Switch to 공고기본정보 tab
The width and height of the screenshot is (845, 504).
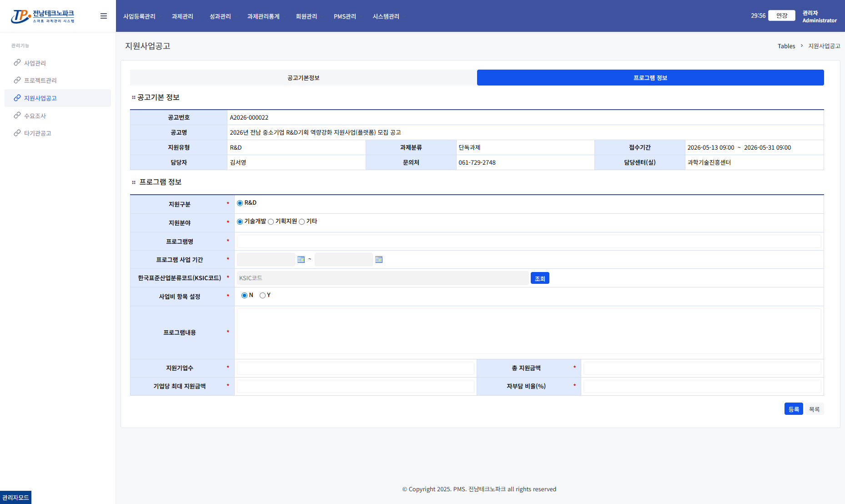303,78
